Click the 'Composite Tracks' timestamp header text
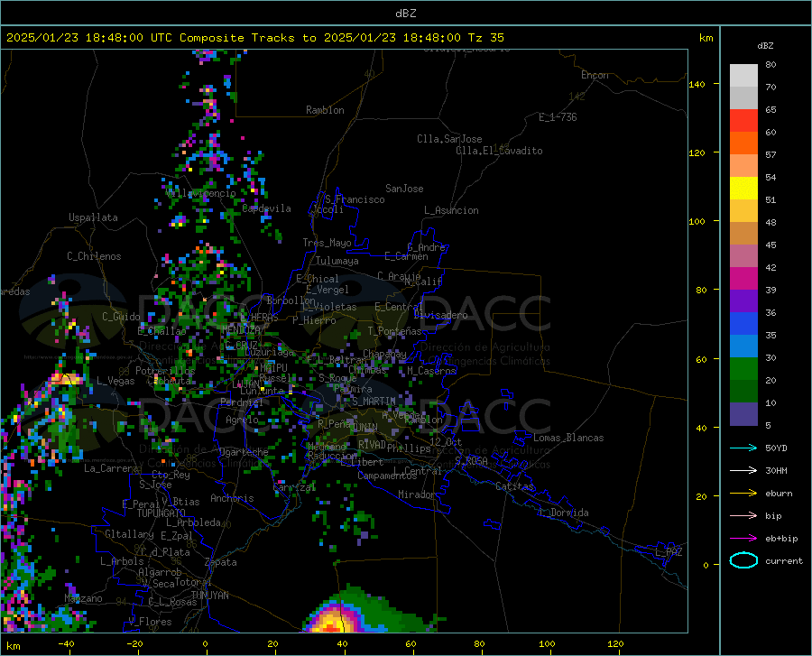 [255, 38]
